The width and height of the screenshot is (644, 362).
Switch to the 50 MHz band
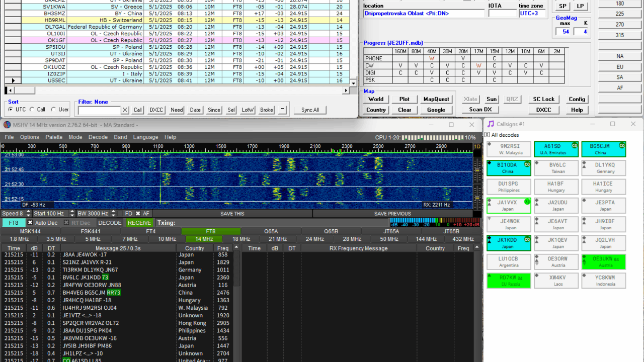(x=389, y=239)
